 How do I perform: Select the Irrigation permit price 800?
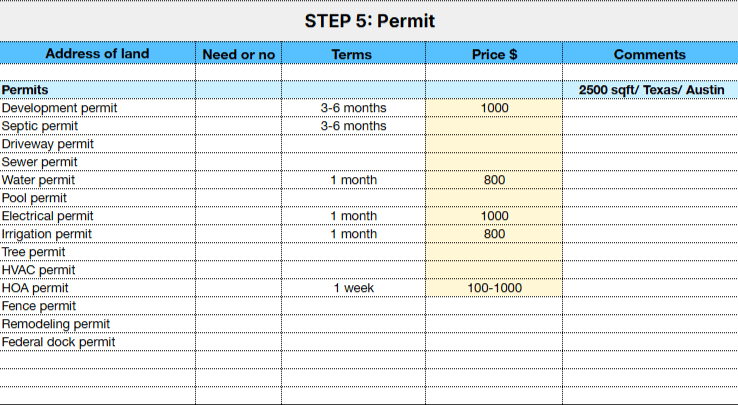coord(494,234)
